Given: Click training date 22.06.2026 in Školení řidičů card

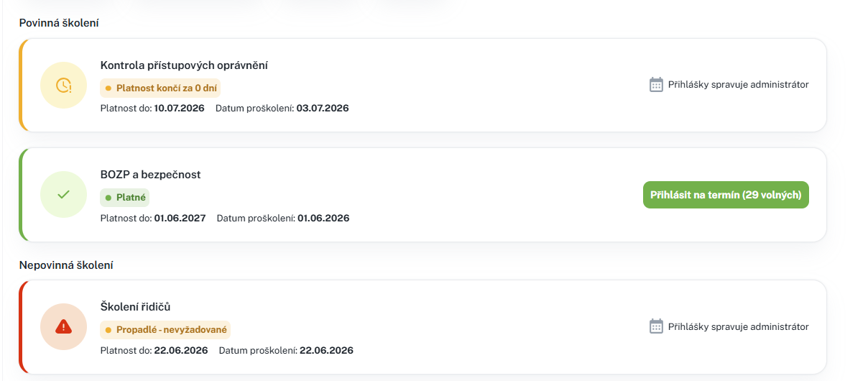Looking at the screenshot, I should click(x=326, y=351).
